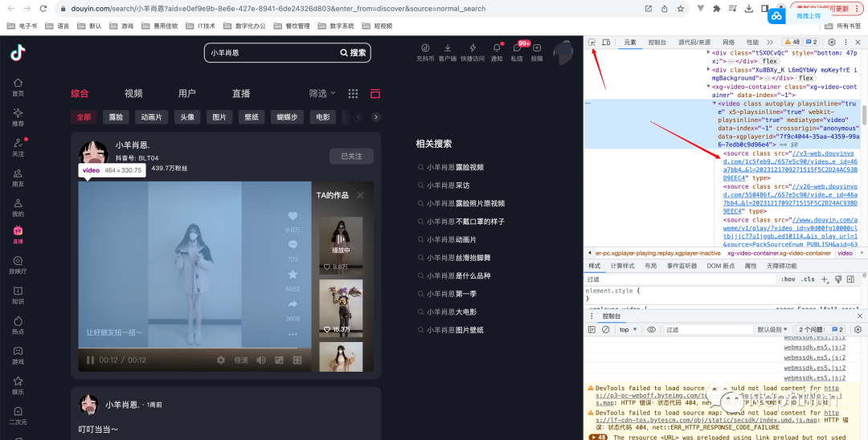Open 放映厅 in the sidebar
The height and width of the screenshot is (440, 868).
coord(18,265)
